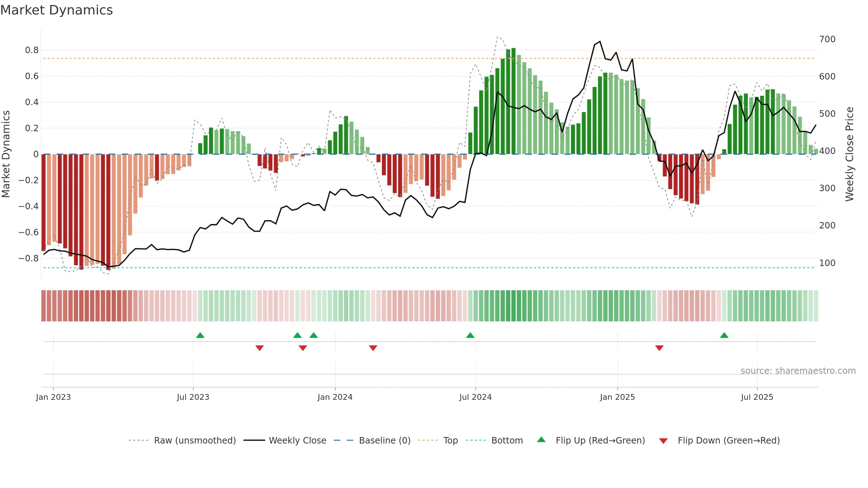868x488 pixels.
Task: Toggle Flip Down (Green→Red) legend entry
Action: point(719,440)
